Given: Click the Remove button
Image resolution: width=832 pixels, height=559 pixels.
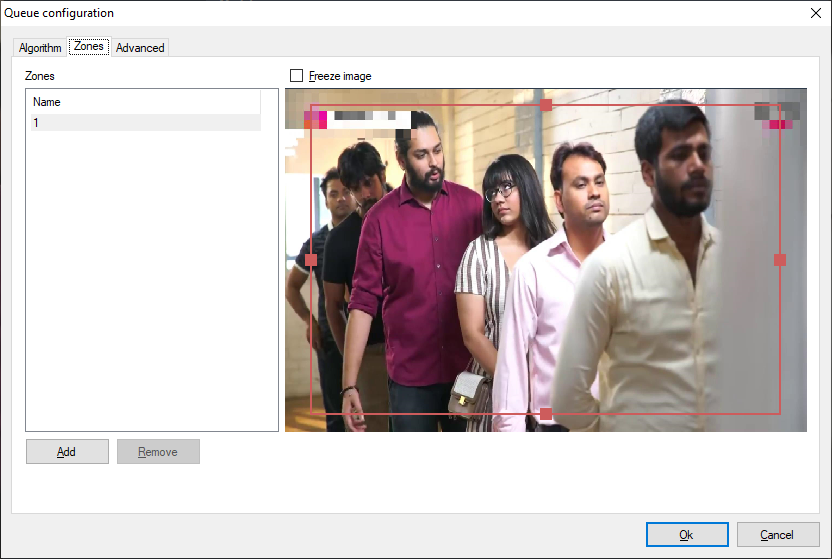Looking at the screenshot, I should pyautogui.click(x=158, y=452).
